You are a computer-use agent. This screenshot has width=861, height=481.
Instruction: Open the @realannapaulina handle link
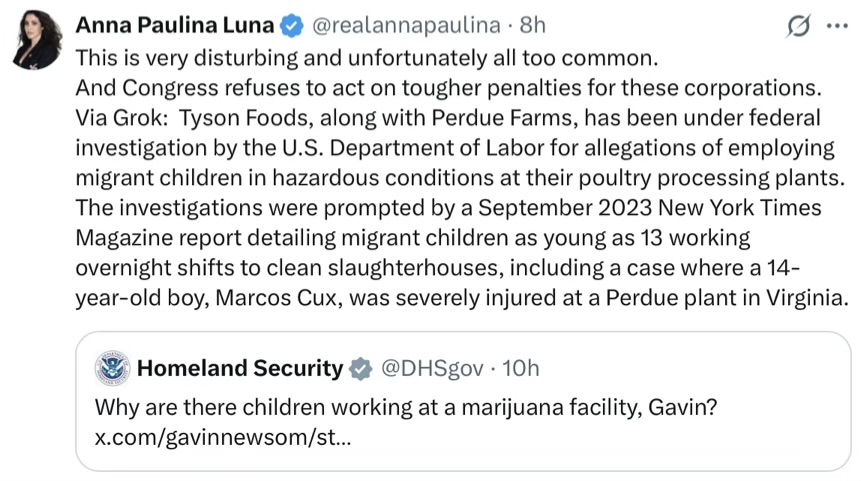[x=406, y=26]
